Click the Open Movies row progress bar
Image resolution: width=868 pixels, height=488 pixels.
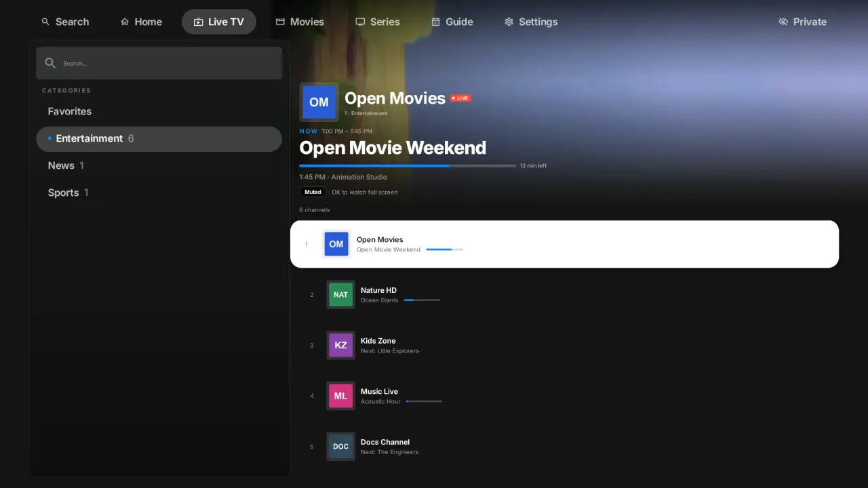[x=444, y=249]
